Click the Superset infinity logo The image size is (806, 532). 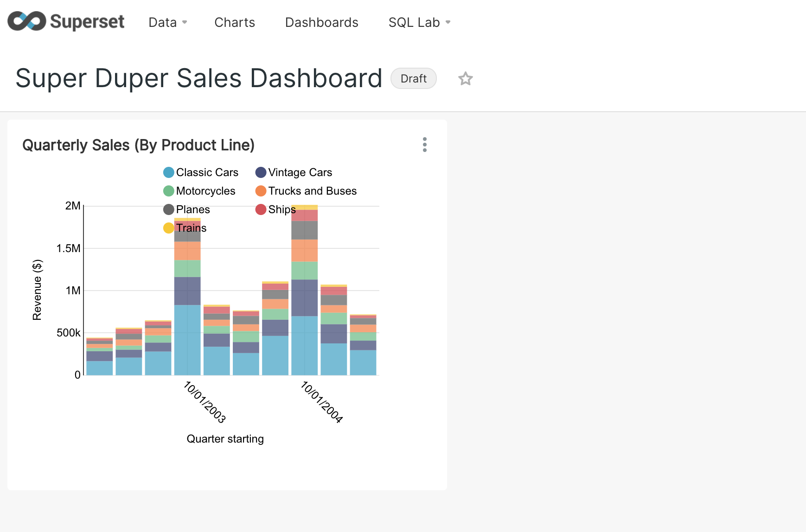[x=26, y=21]
